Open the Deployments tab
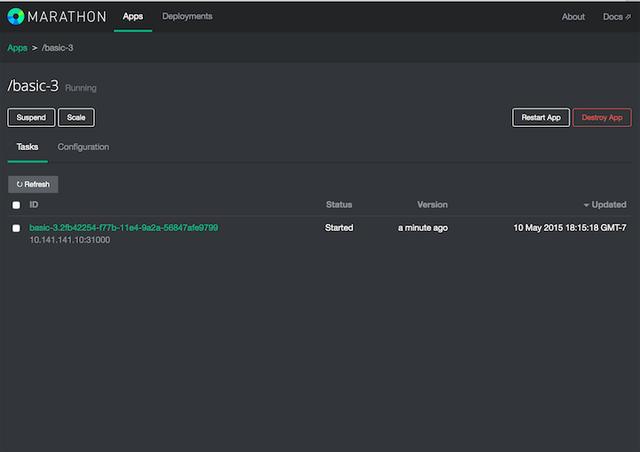This screenshot has height=452, width=640. click(x=187, y=16)
